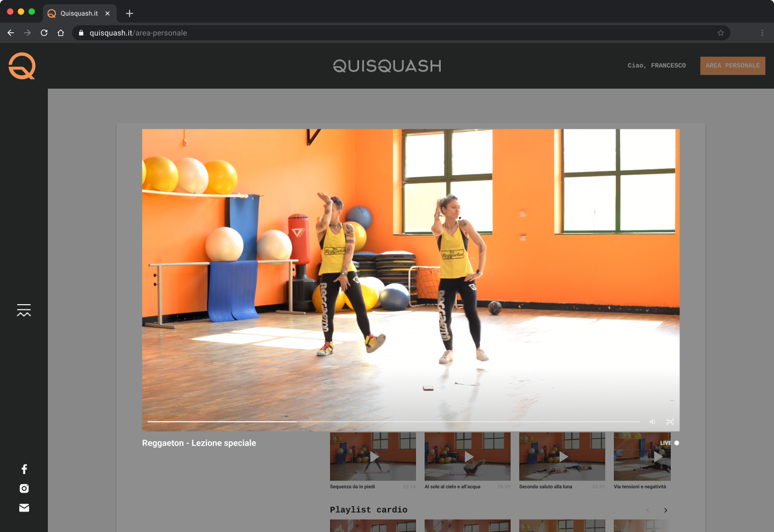
Task: Open the Instagram profile icon
Action: click(24, 488)
